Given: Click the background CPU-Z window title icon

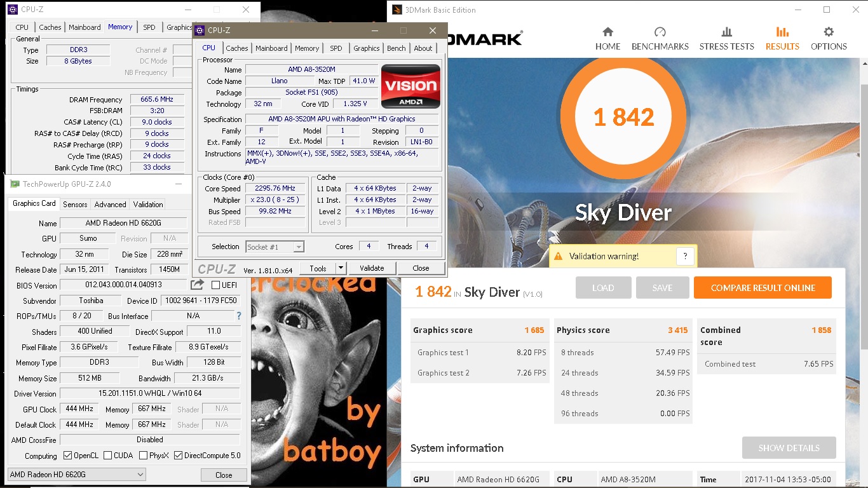Looking at the screenshot, I should click(x=12, y=10).
